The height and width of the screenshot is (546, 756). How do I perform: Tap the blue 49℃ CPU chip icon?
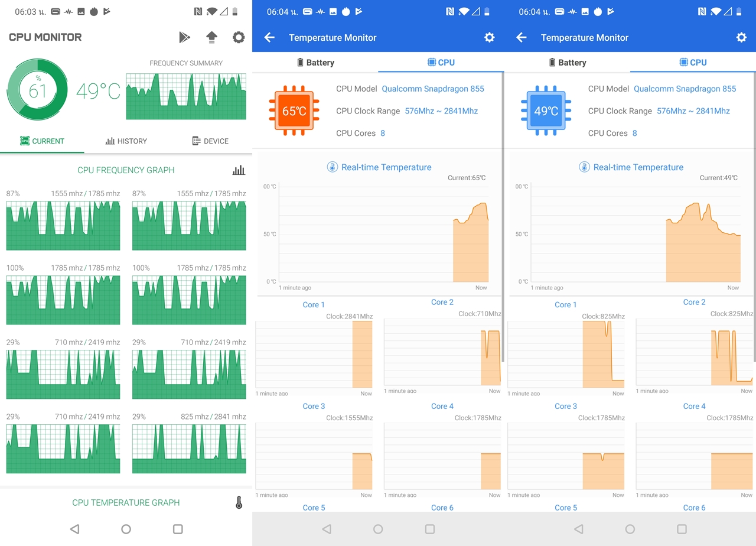click(546, 110)
